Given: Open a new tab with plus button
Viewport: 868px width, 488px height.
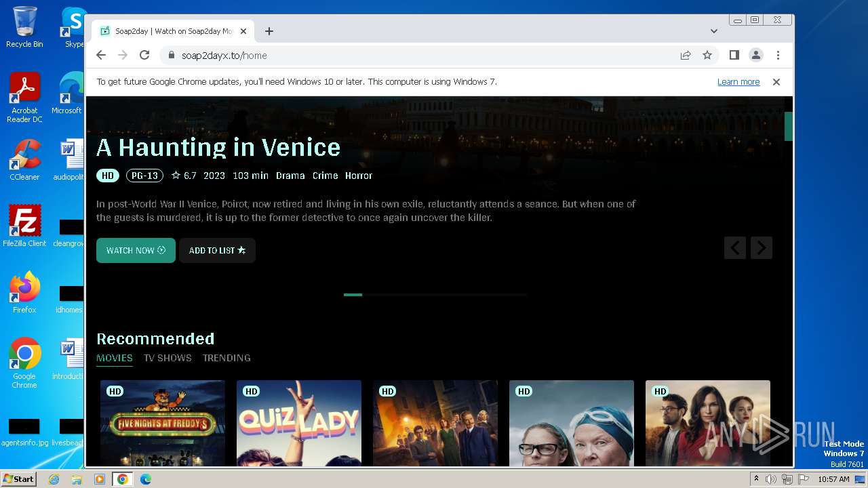Looking at the screenshot, I should [269, 31].
